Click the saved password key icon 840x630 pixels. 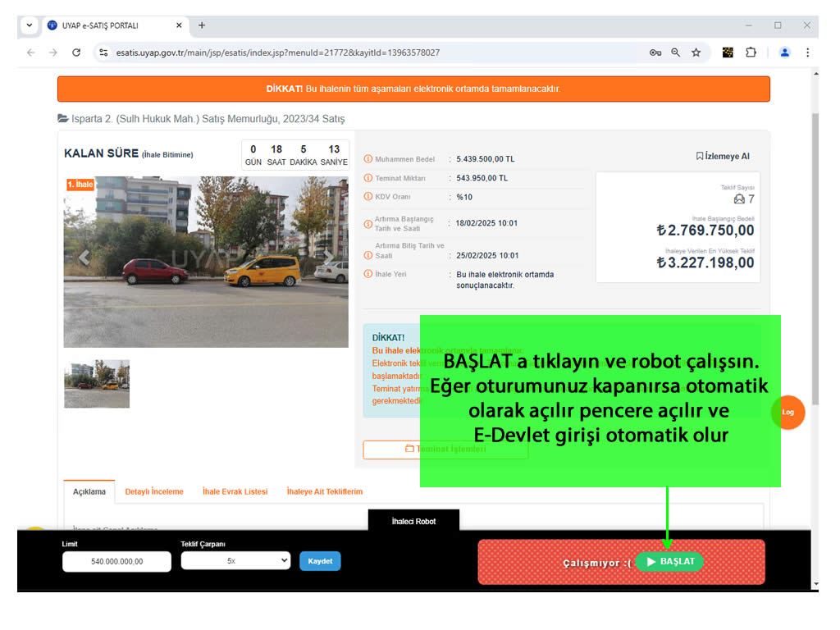pyautogui.click(x=655, y=52)
